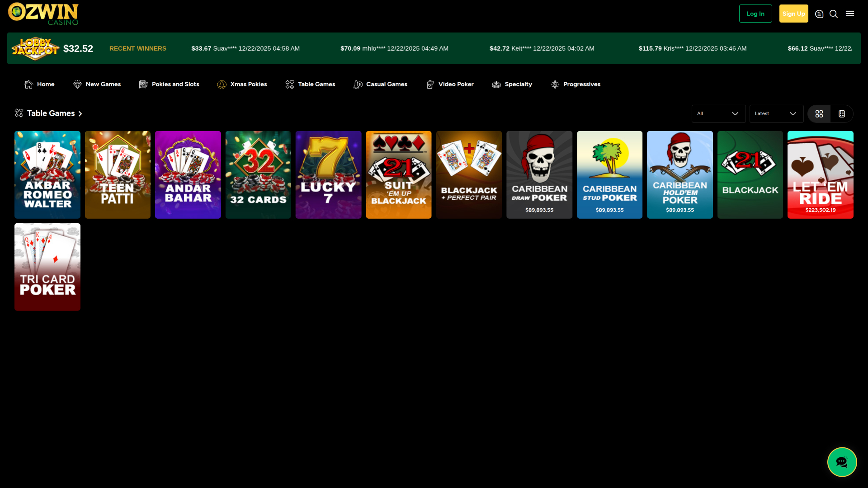Switch to list view layout
Viewport: 868px width, 488px height.
(x=841, y=113)
